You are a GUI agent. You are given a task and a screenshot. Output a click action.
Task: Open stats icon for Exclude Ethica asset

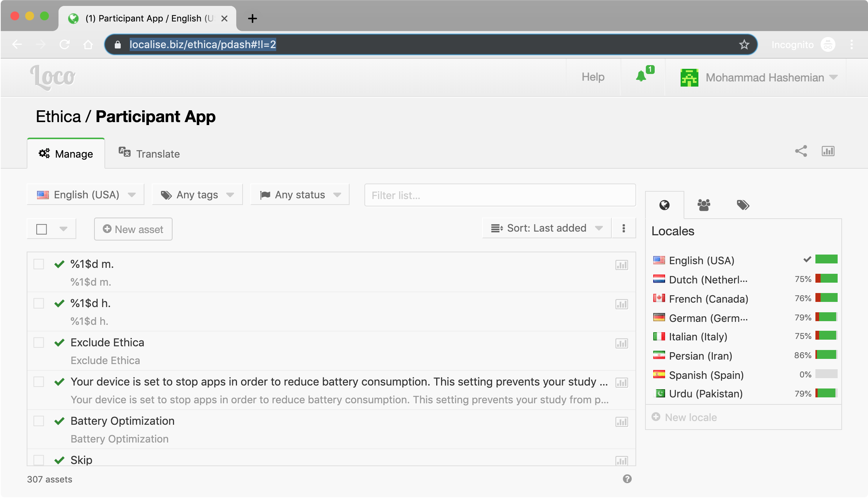[x=621, y=343]
